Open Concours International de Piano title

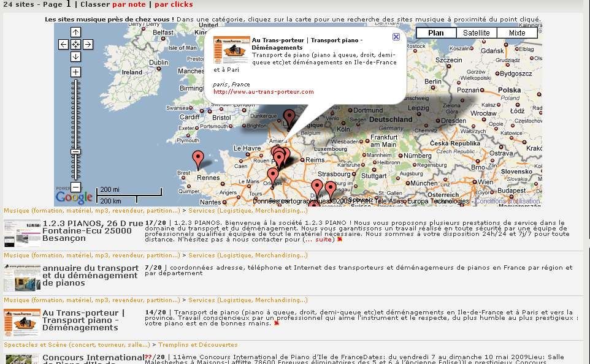click(x=93, y=360)
